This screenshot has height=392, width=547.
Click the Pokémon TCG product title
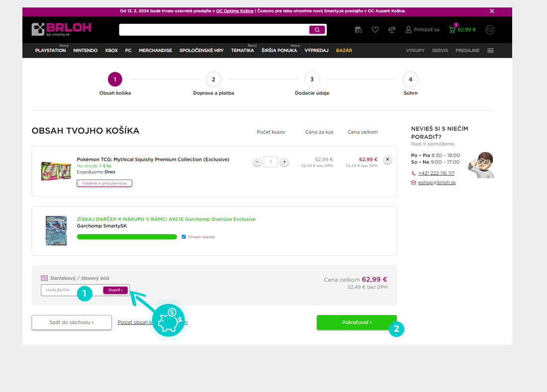[153, 160]
